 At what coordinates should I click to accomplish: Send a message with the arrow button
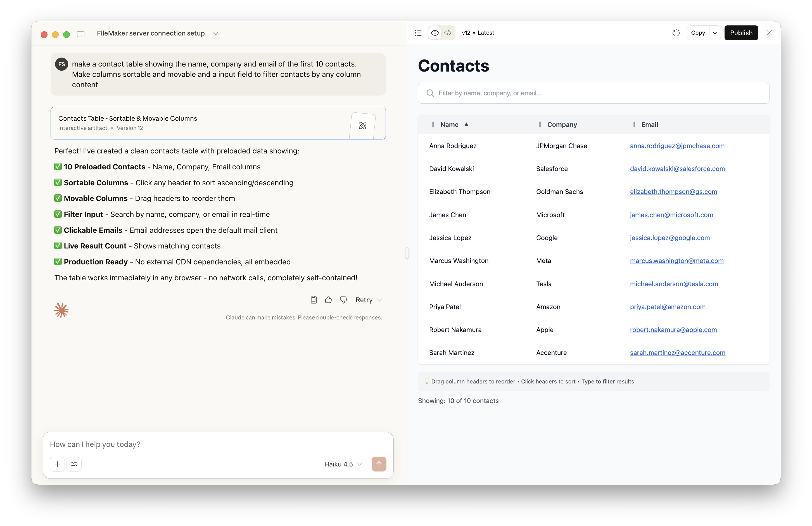pos(379,464)
